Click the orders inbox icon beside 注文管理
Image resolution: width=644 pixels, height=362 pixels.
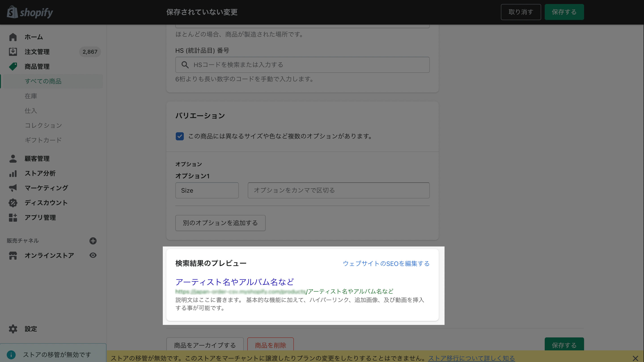point(13,52)
